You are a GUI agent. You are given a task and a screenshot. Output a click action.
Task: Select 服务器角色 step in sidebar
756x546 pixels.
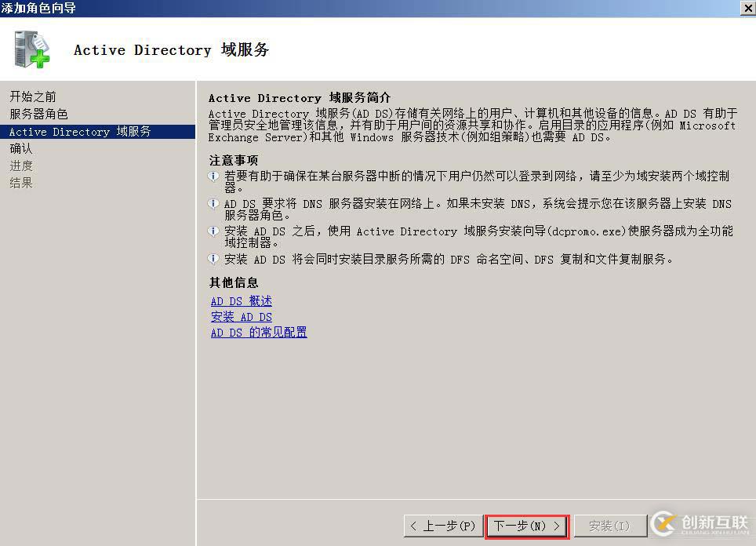pos(38,114)
